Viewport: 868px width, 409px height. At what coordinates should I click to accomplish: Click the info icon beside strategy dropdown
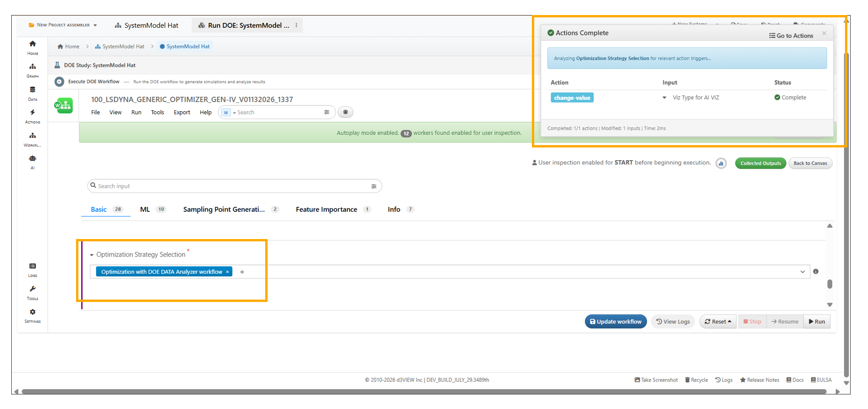[x=816, y=271]
